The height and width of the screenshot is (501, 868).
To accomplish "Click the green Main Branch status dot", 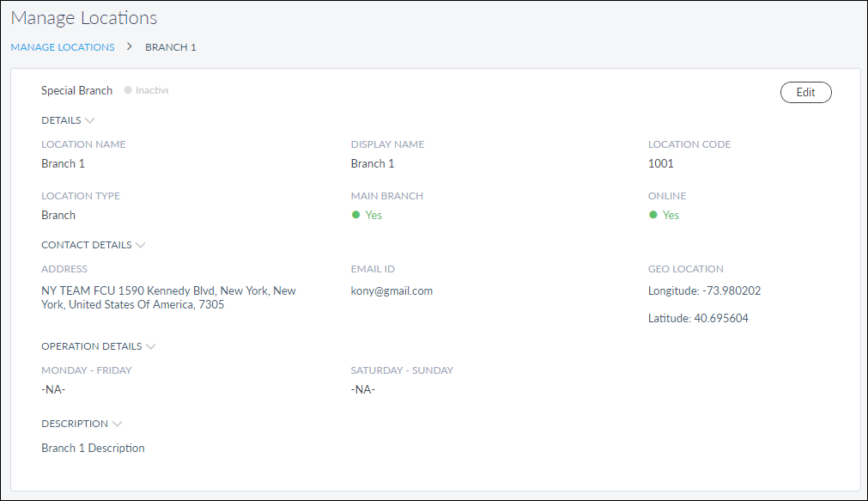I will 355,215.
